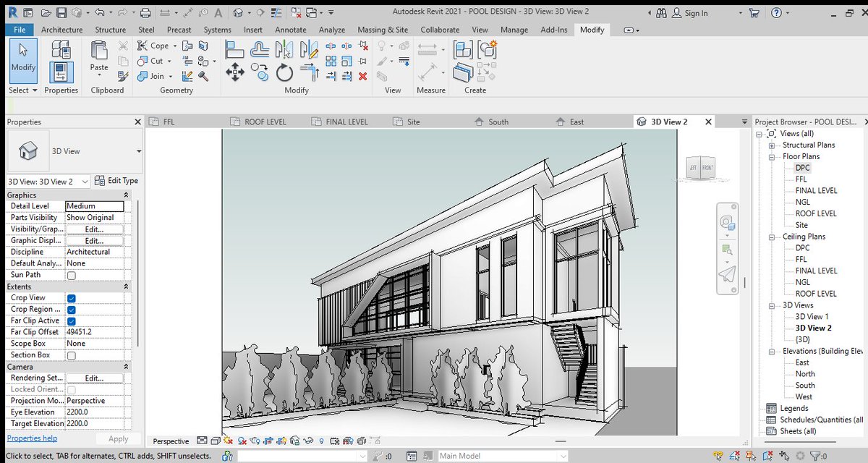The height and width of the screenshot is (463, 868).
Task: Open the Select panel dropdown
Action: (x=24, y=90)
